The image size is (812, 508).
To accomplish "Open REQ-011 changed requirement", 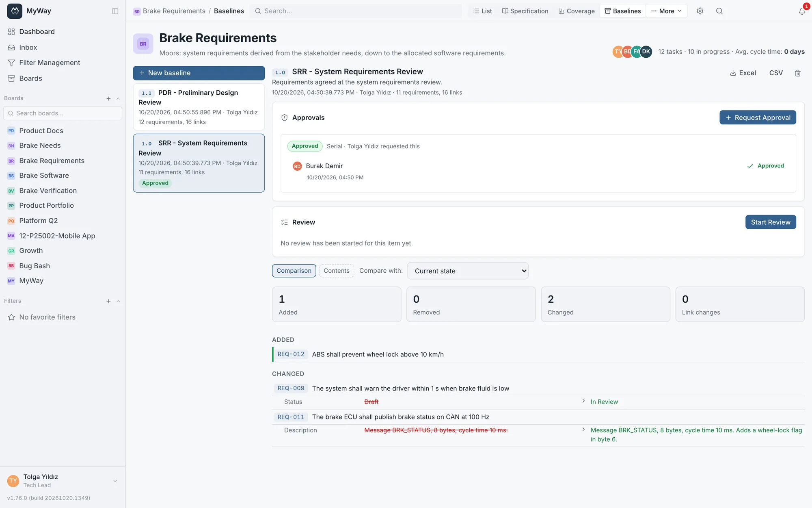I will [291, 417].
